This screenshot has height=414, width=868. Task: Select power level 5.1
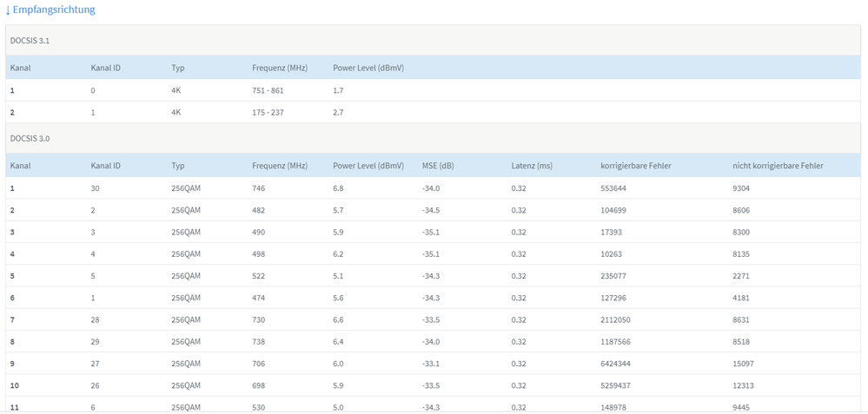coord(338,276)
